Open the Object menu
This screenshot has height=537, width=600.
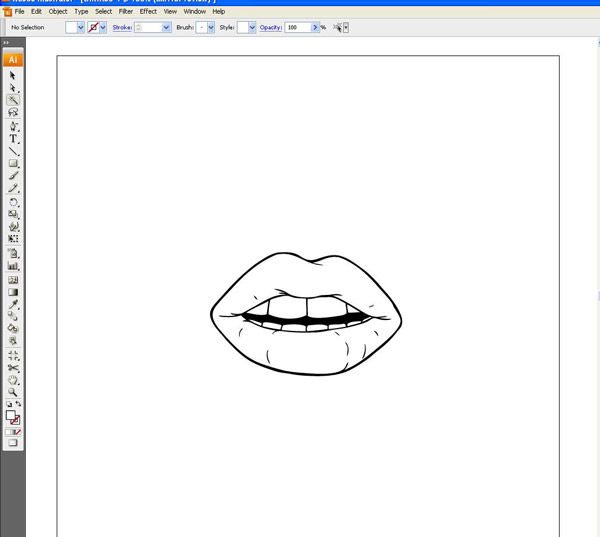click(x=58, y=11)
